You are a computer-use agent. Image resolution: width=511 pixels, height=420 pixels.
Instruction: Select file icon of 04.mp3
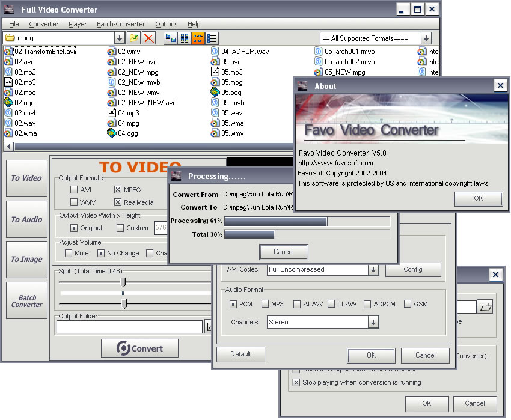click(112, 113)
